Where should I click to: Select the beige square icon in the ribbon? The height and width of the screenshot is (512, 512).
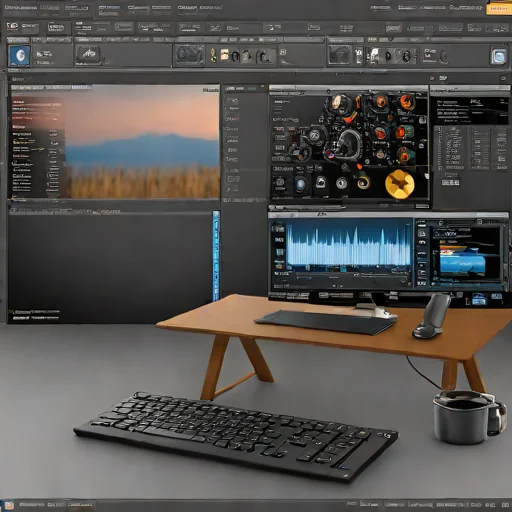(x=224, y=55)
